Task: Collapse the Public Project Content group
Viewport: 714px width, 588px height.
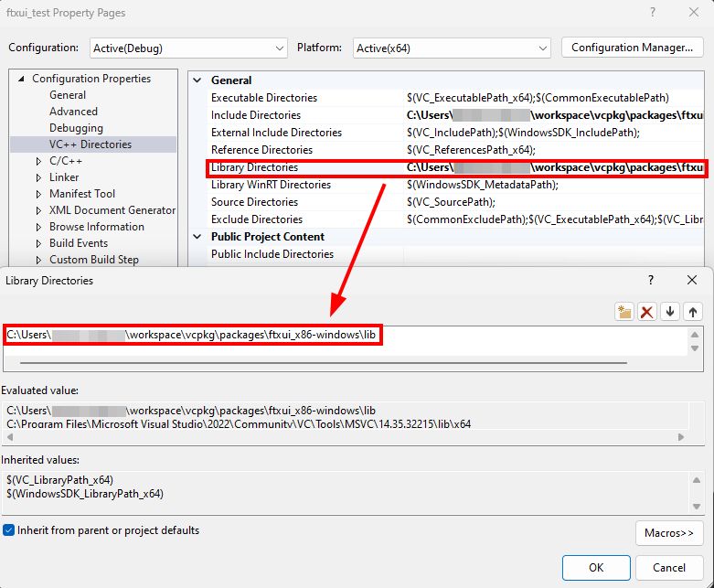Action: (x=197, y=236)
